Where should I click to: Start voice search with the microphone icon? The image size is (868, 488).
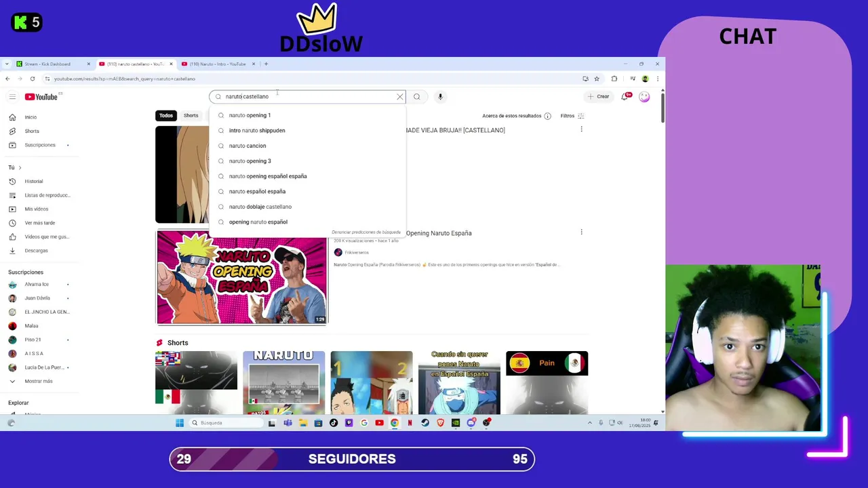[x=440, y=97]
